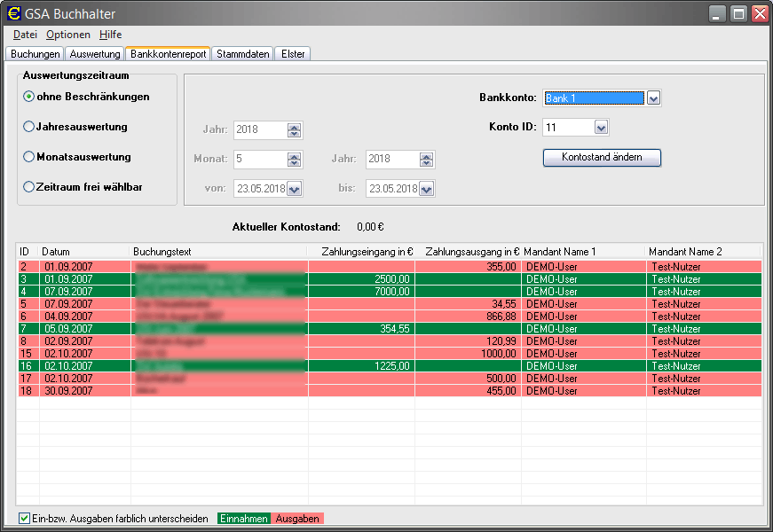
Task: Click the Jahr spinner beside Monat
Action: [426, 160]
